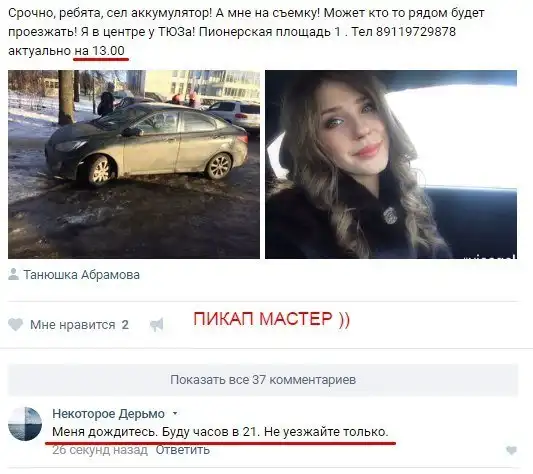The width and height of the screenshot is (533, 474).
Task: Click phone number 89119729878 in post
Action: click(x=416, y=32)
